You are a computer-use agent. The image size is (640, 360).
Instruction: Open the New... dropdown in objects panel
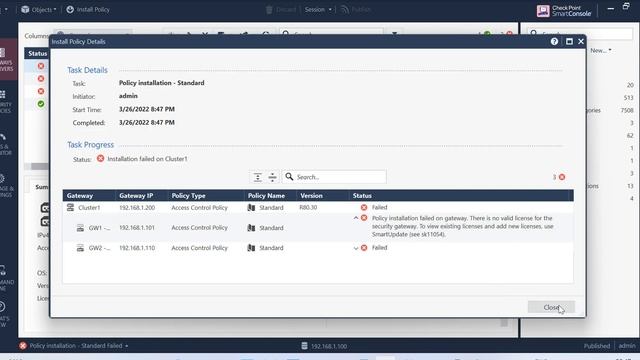coord(601,51)
